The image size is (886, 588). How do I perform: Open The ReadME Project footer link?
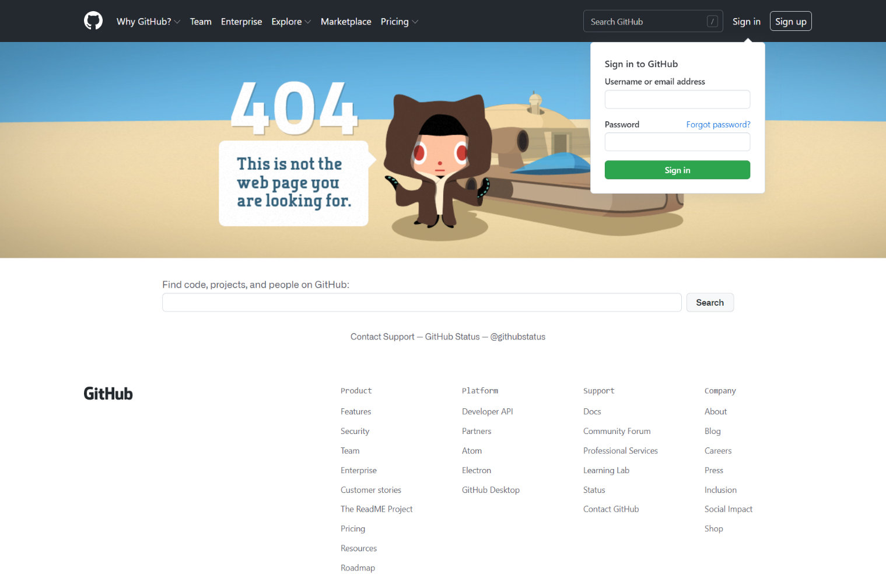[x=376, y=509]
